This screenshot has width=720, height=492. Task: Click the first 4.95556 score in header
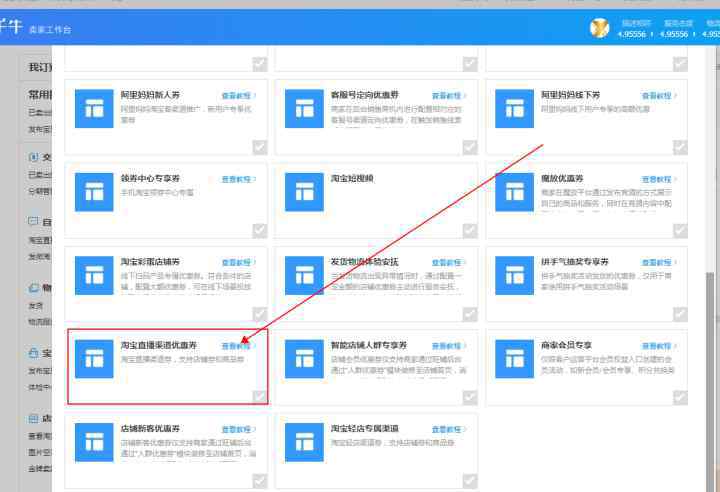[x=631, y=34]
